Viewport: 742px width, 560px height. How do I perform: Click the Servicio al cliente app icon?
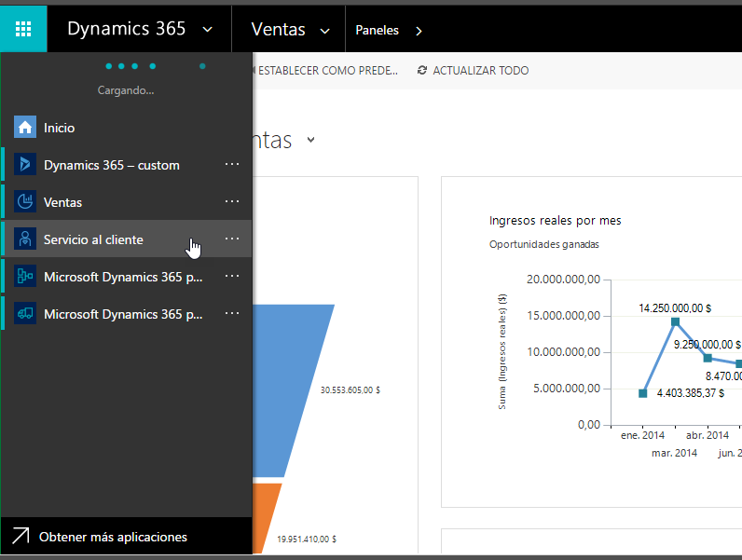[x=25, y=239]
